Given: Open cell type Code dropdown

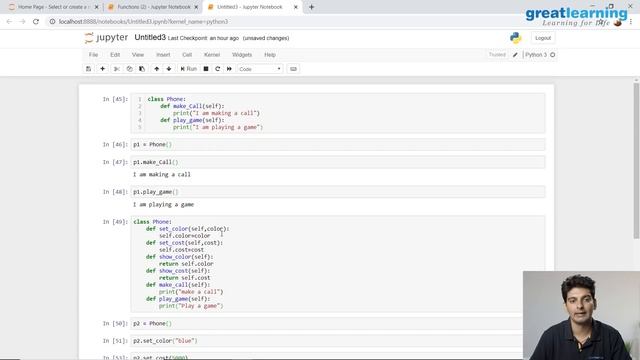Looking at the screenshot, I should pyautogui.click(x=260, y=69).
